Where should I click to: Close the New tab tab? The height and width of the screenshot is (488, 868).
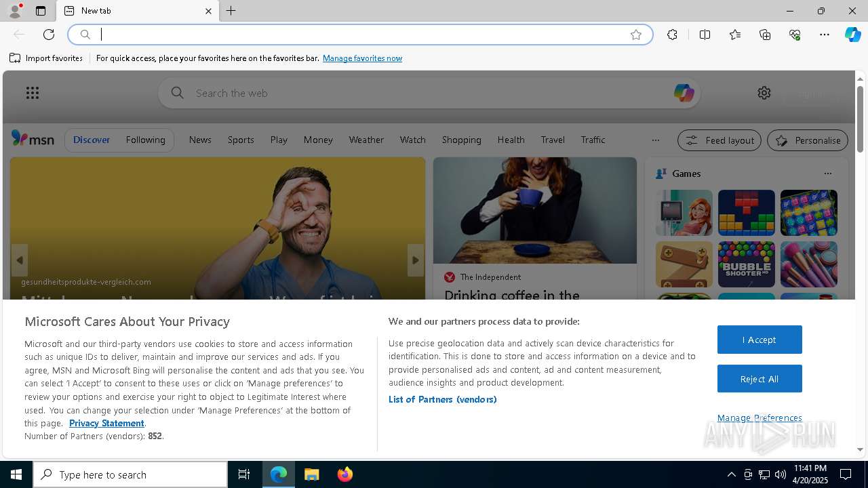[x=208, y=11]
